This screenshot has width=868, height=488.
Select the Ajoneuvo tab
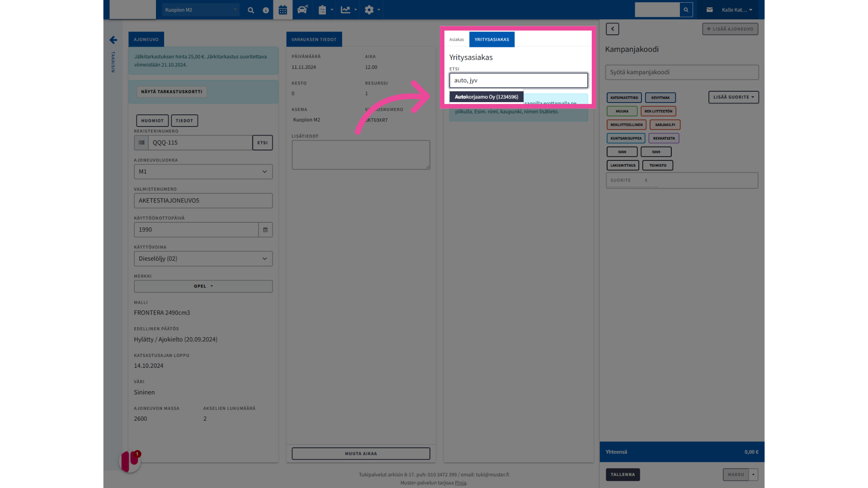click(x=146, y=40)
